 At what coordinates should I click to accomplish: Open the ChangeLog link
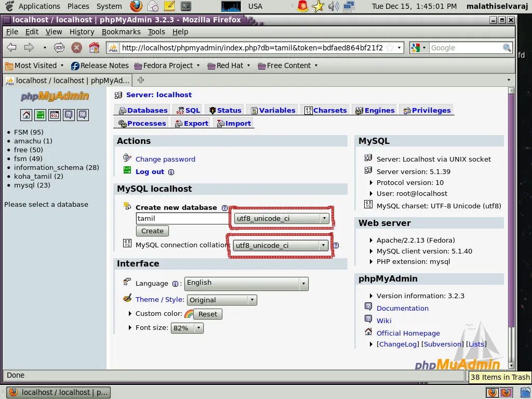[x=397, y=344]
